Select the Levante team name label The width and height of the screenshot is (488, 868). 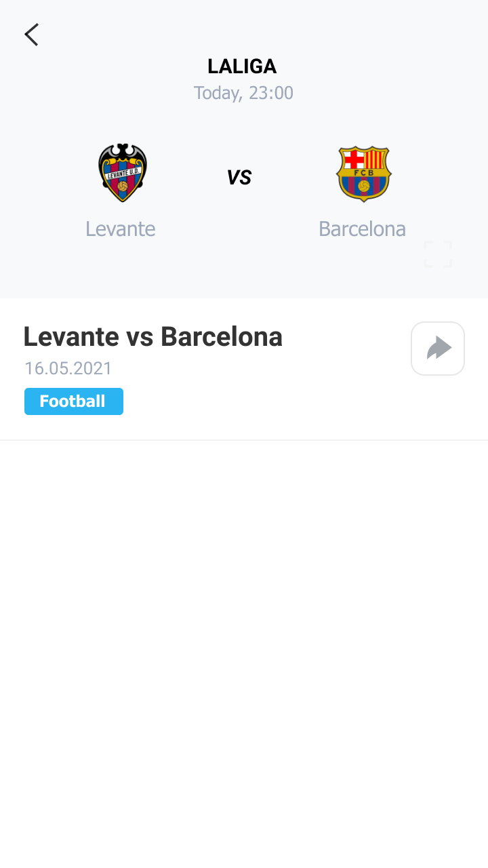[x=121, y=229]
